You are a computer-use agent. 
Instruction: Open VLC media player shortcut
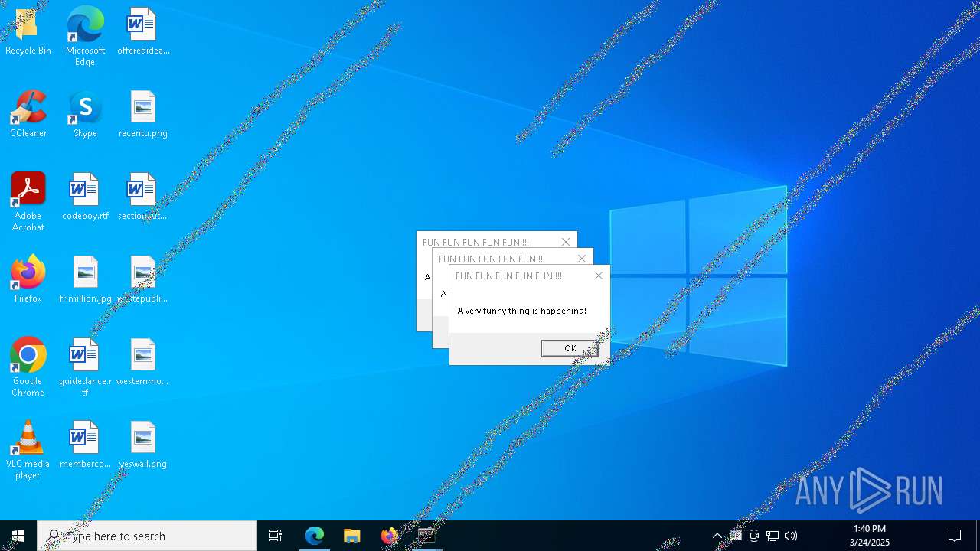click(x=28, y=450)
